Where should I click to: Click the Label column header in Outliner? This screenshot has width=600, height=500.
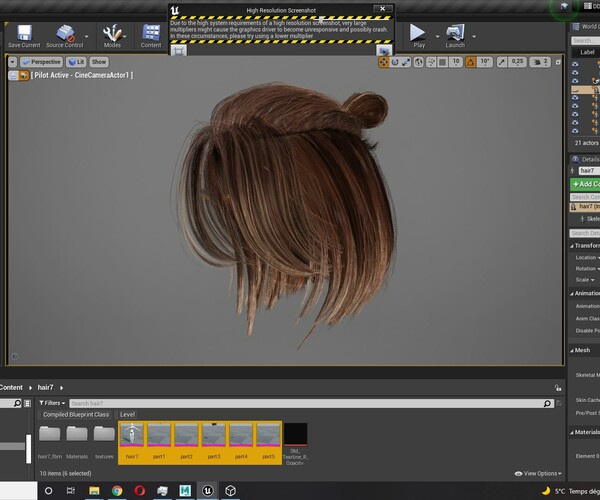[x=586, y=52]
